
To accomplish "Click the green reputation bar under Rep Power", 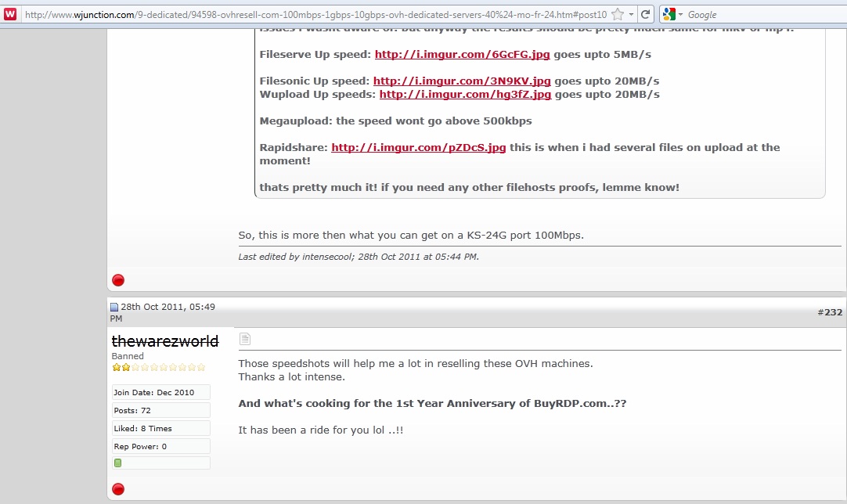I will coord(117,463).
